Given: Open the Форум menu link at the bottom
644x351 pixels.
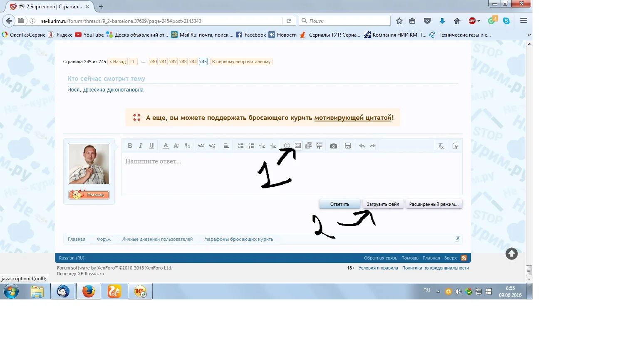Looking at the screenshot, I should [103, 239].
